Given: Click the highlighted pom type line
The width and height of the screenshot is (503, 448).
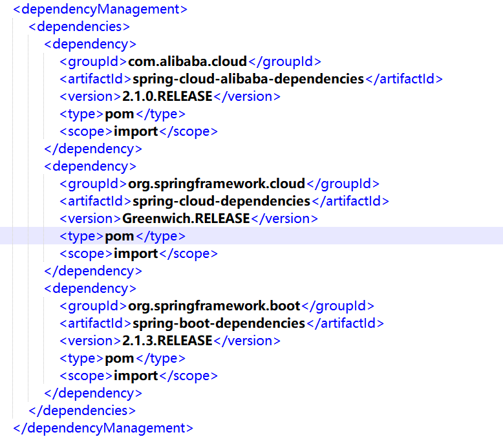Looking at the screenshot, I should (251, 236).
